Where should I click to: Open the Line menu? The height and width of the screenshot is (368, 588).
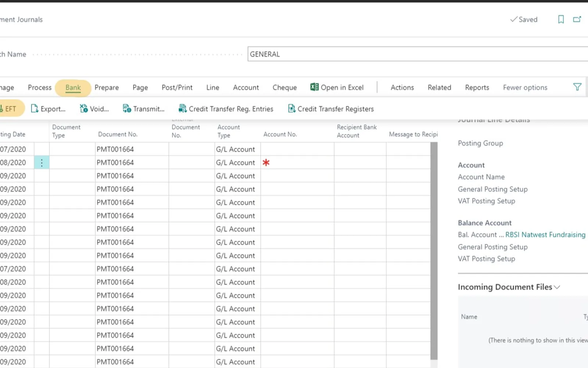tap(213, 88)
